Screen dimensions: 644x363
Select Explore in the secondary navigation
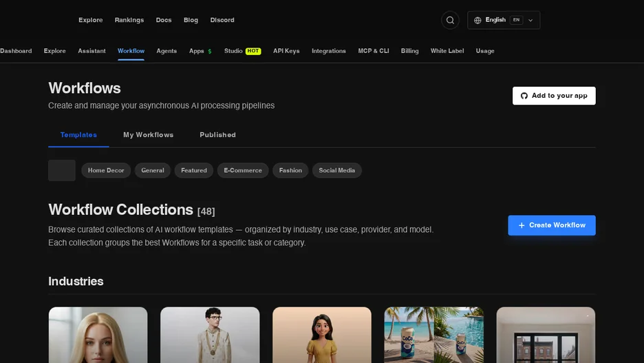click(x=54, y=51)
